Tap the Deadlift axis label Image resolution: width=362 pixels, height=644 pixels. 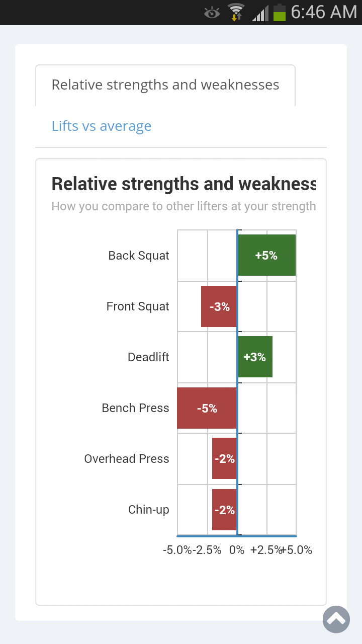(x=148, y=357)
